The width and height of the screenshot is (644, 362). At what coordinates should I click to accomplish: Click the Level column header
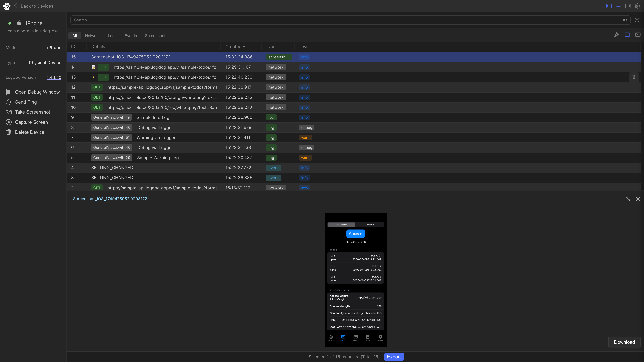(x=304, y=47)
